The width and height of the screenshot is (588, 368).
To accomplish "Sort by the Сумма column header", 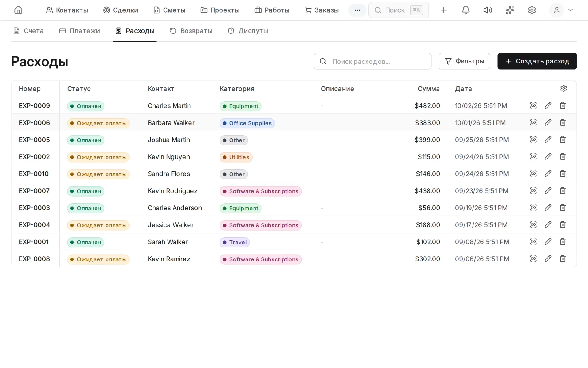I will [x=428, y=89].
